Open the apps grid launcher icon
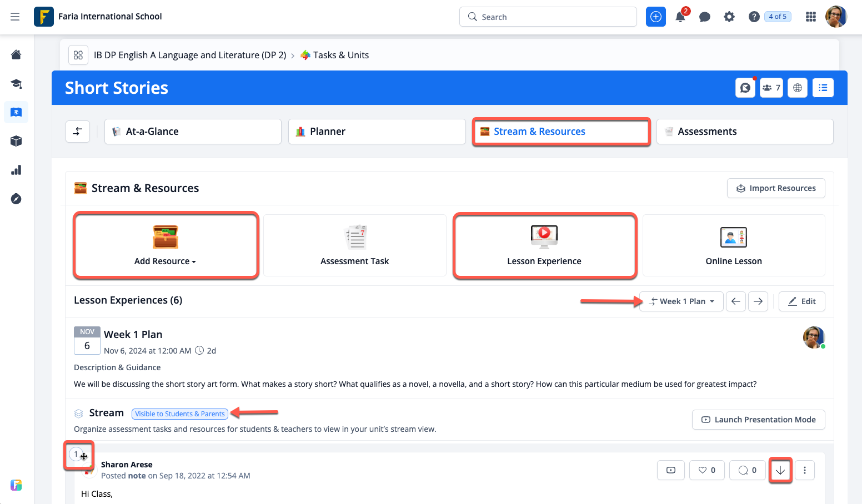 810,17
